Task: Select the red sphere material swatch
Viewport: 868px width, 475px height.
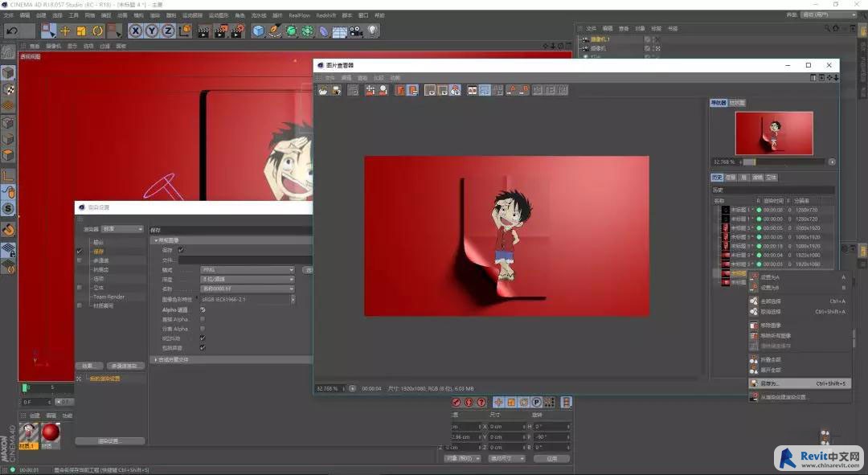Action: click(51, 432)
